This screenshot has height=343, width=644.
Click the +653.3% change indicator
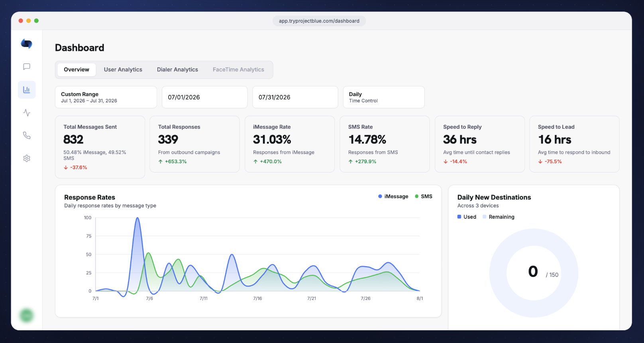point(173,162)
